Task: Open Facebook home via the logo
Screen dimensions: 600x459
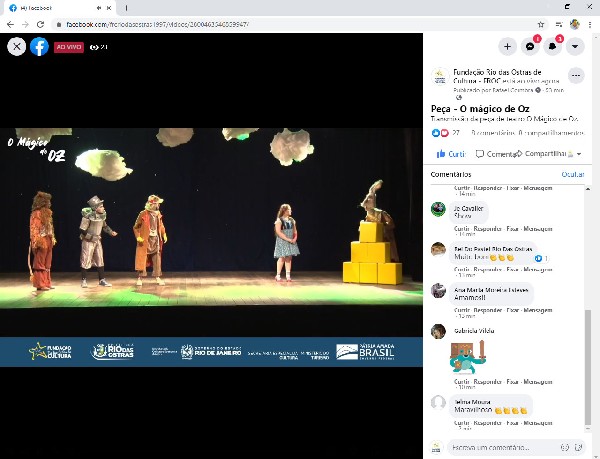Action: (39, 47)
